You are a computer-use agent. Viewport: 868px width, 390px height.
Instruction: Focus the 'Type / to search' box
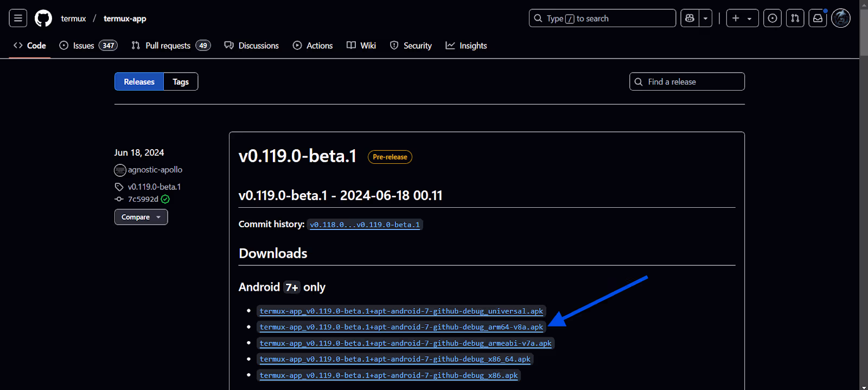point(602,18)
